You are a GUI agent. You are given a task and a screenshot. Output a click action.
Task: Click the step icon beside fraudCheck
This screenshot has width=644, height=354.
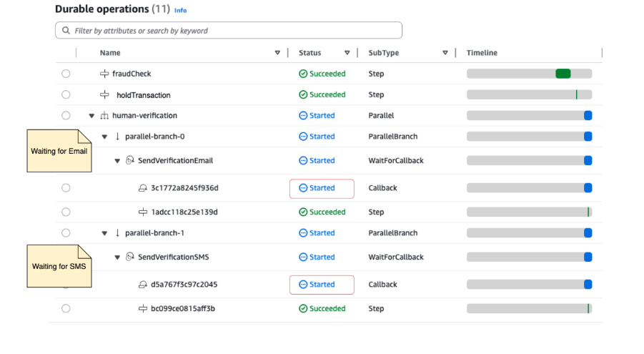(104, 74)
